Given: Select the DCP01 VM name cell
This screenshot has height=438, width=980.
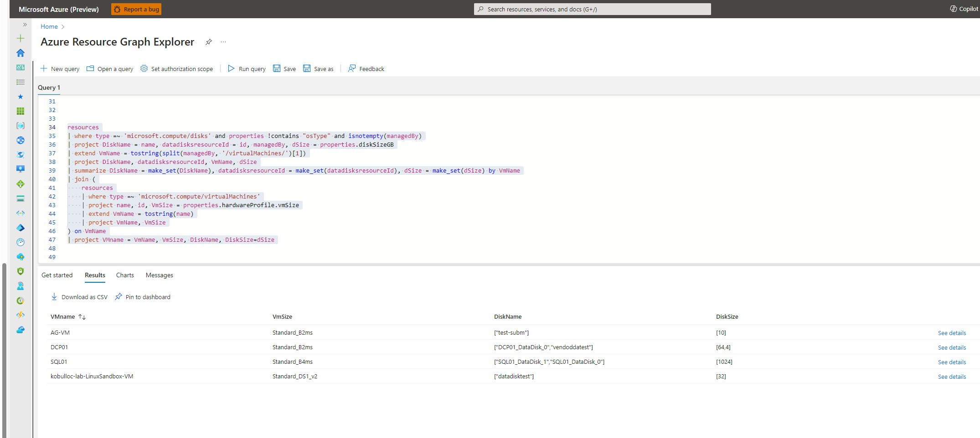Looking at the screenshot, I should click(x=59, y=347).
